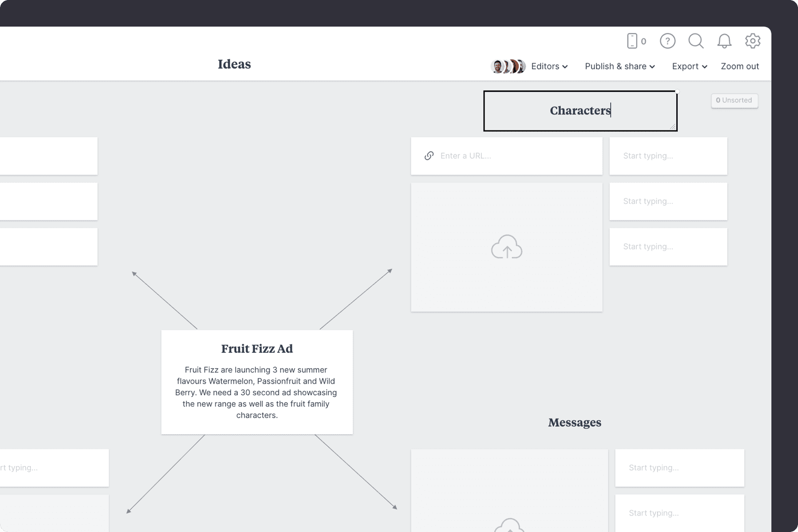This screenshot has width=798, height=532.
Task: Open the Export dropdown
Action: pos(689,66)
